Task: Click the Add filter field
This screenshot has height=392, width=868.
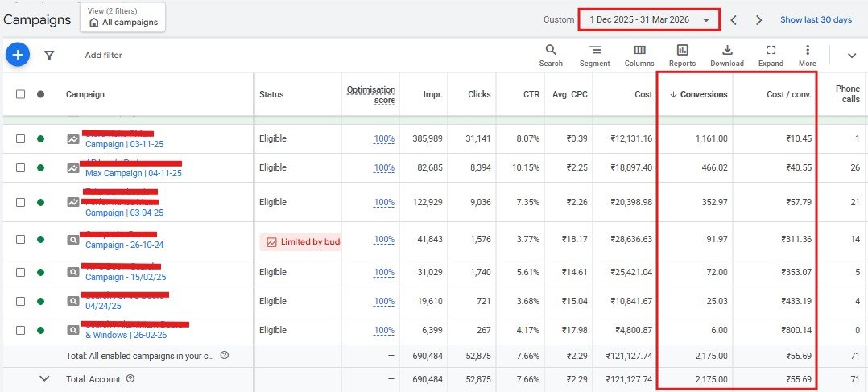Action: tap(104, 56)
